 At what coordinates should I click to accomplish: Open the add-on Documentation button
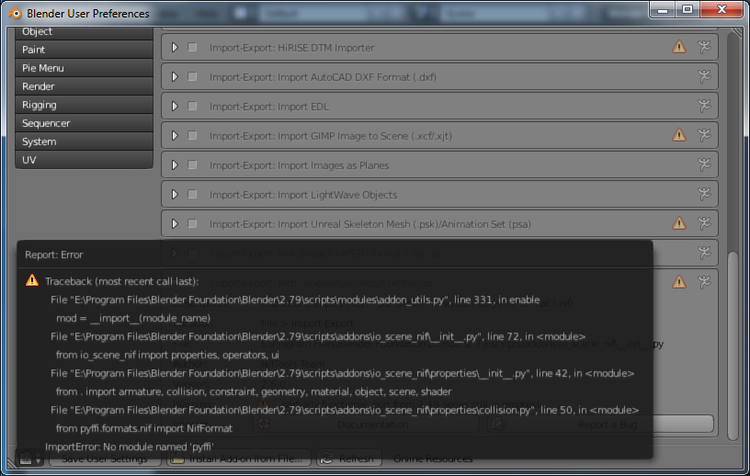366,424
